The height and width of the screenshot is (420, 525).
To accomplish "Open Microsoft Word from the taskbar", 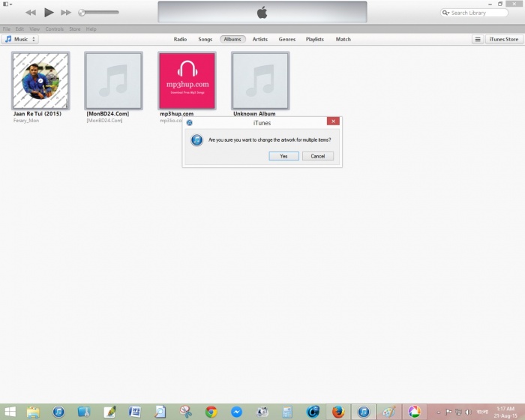I will click(134, 412).
